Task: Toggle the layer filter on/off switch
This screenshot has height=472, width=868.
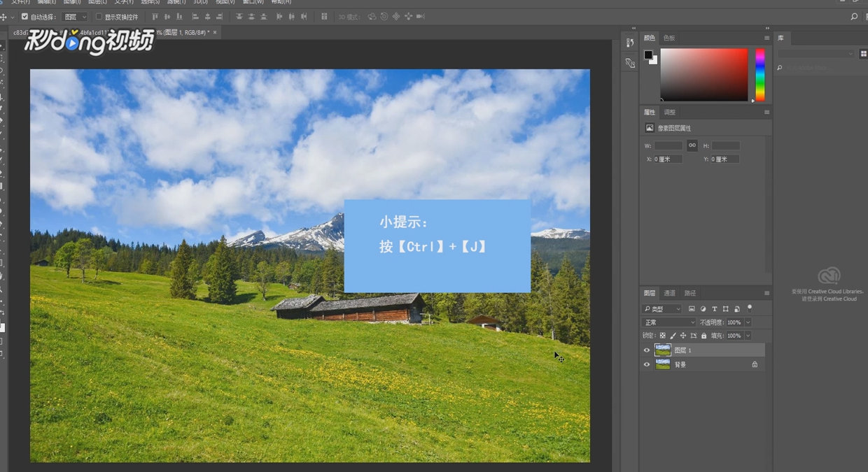Action: pos(750,307)
